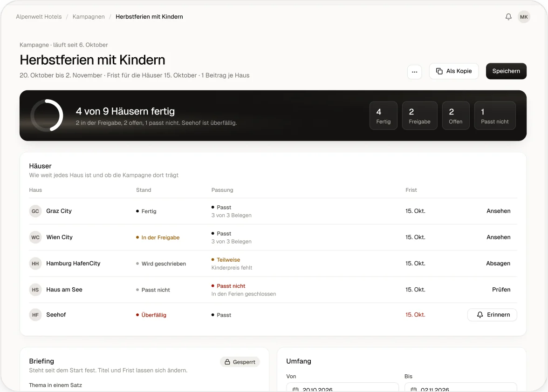Viewport: 548px width, 392px height.
Task: Sort by the Stand column header
Action: (144, 190)
